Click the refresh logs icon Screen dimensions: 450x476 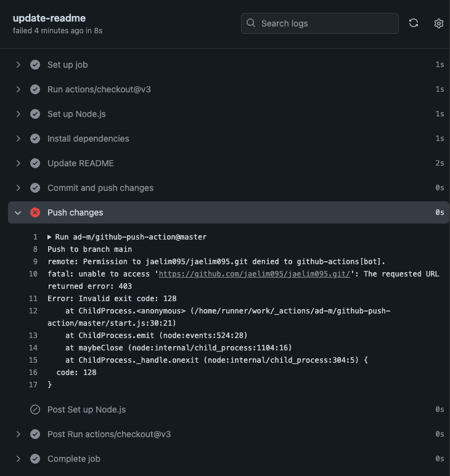tap(414, 23)
